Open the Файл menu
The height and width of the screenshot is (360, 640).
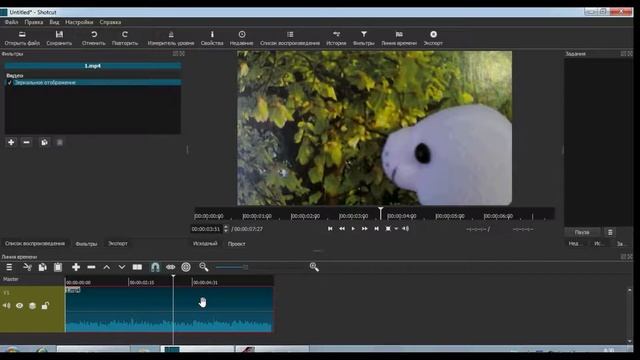click(11, 22)
